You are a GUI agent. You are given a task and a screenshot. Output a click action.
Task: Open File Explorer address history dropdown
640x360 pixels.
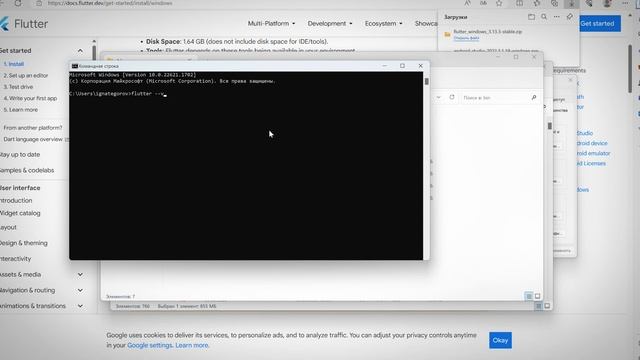click(x=438, y=97)
